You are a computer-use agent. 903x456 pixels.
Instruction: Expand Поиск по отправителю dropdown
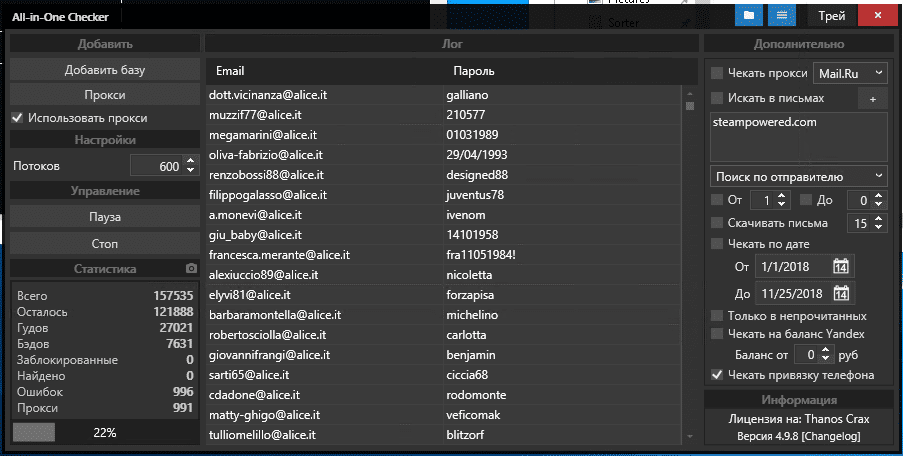[798, 177]
